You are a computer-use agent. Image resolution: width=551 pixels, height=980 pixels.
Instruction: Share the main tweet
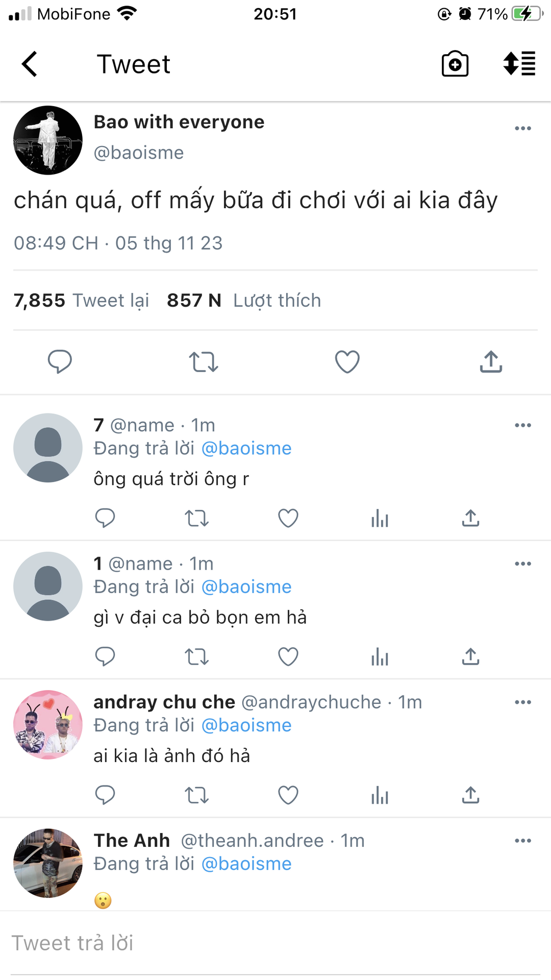pyautogui.click(x=491, y=362)
